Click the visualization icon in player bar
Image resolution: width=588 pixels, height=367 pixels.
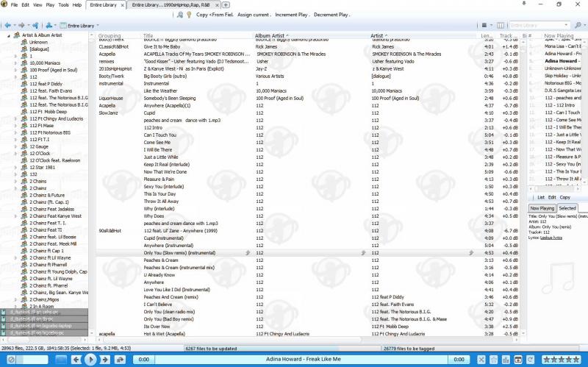pos(493,360)
